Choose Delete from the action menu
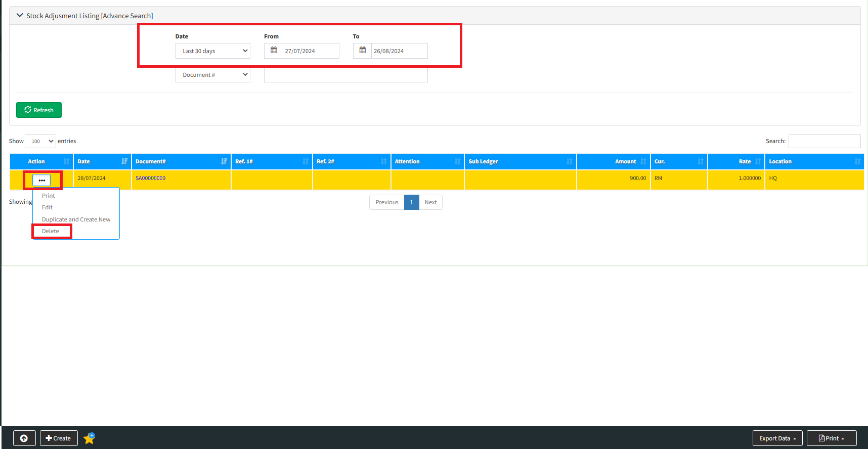This screenshot has width=868, height=449. tap(51, 231)
